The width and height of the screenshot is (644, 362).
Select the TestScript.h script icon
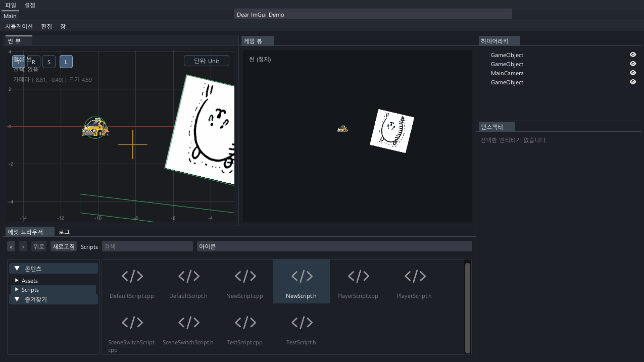point(302,323)
